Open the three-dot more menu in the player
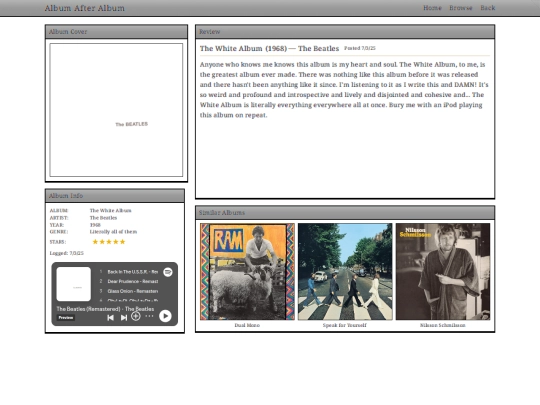The image size is (540, 405). click(149, 316)
